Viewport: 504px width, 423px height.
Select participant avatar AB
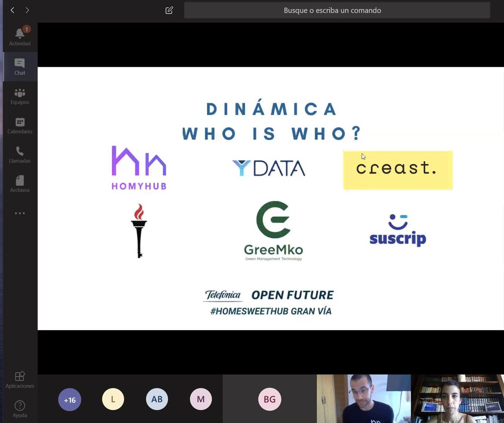(157, 400)
